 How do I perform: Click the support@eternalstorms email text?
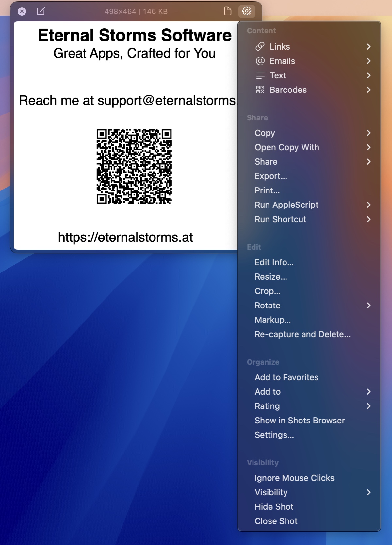point(168,101)
